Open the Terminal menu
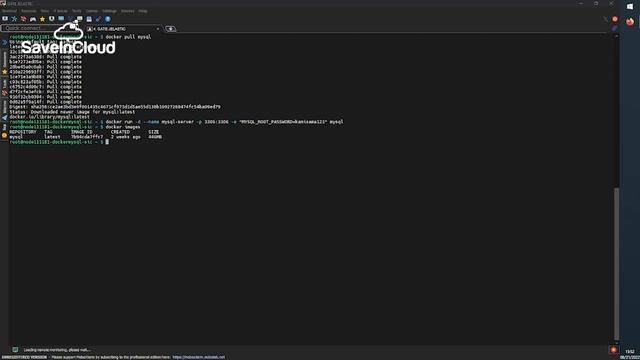Viewport: 640px width, 360px height. coord(9,11)
